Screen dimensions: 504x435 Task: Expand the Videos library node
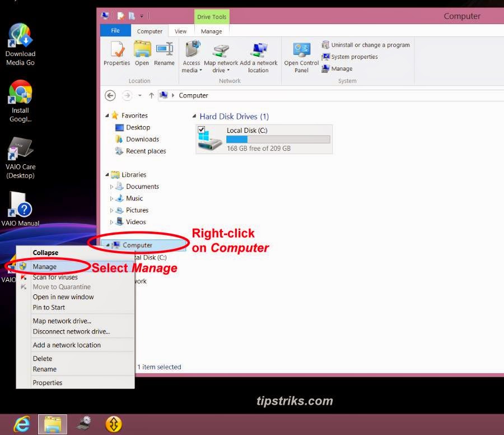coord(111,222)
